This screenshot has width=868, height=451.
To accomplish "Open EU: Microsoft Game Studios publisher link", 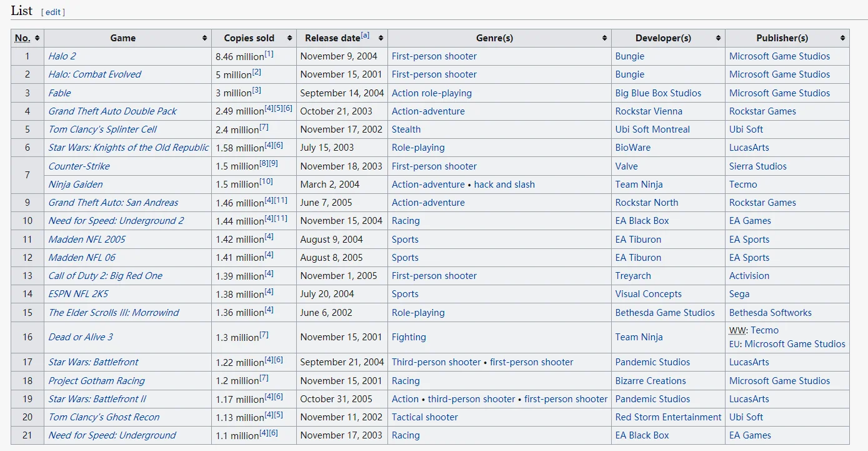I will 795,344.
